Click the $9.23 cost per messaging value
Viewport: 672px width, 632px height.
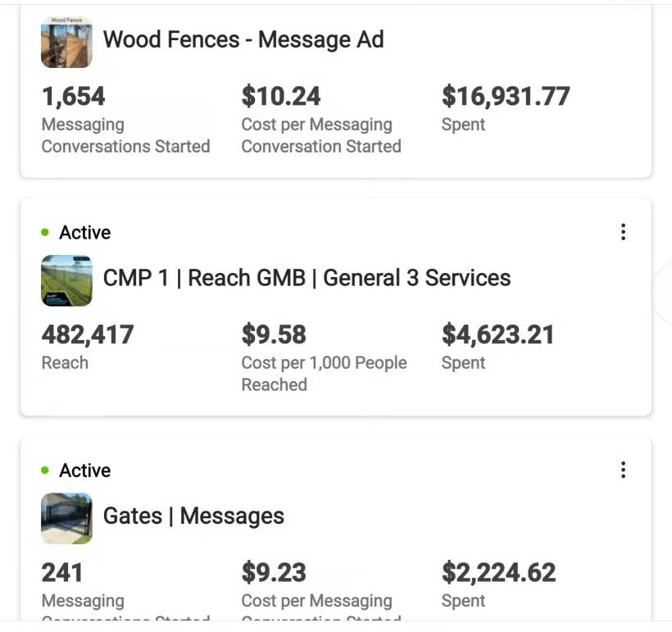[274, 572]
